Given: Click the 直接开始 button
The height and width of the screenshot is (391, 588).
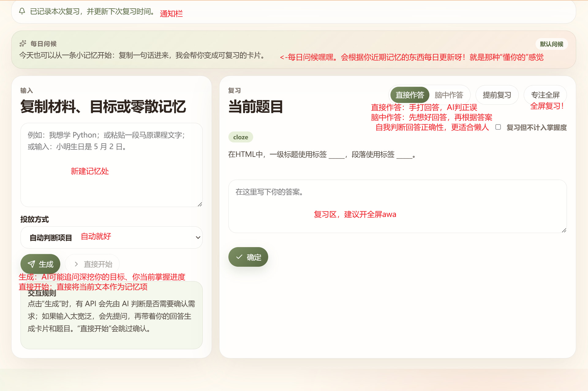Looking at the screenshot, I should tap(93, 264).
